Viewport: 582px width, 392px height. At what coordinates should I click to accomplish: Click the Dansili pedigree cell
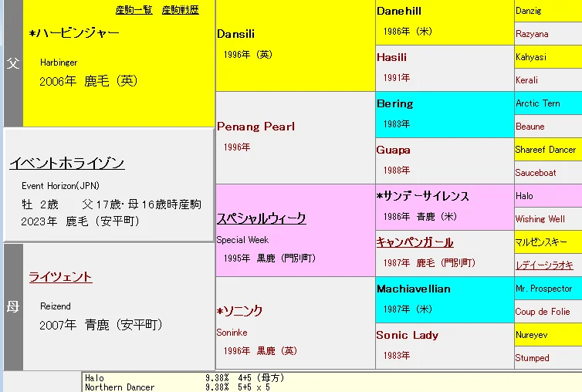pyautogui.click(x=235, y=34)
